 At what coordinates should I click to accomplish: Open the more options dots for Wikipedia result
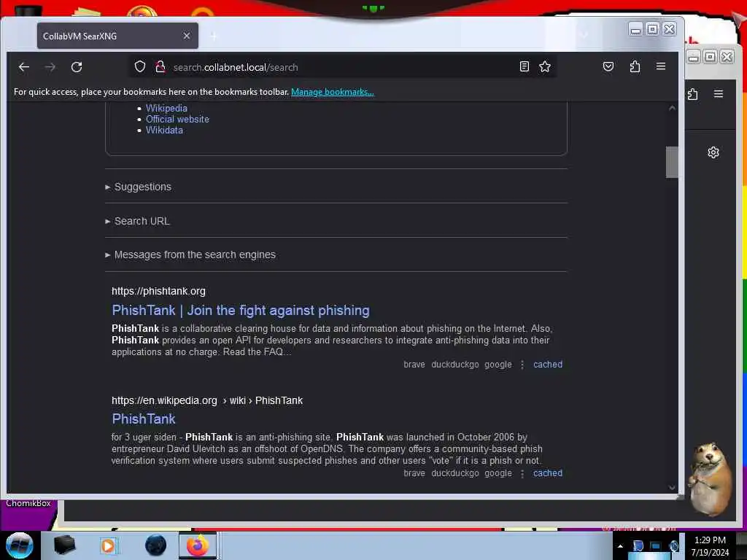pyautogui.click(x=522, y=473)
